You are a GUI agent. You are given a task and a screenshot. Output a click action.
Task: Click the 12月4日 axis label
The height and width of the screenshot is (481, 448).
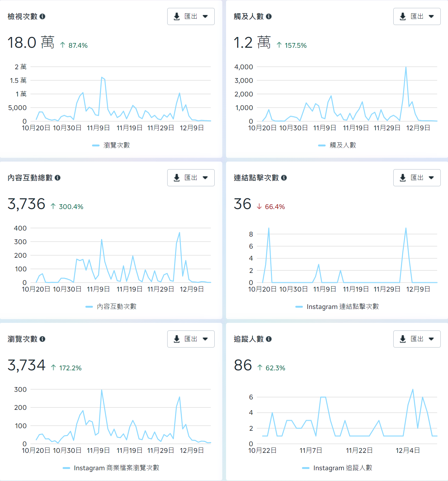click(408, 450)
